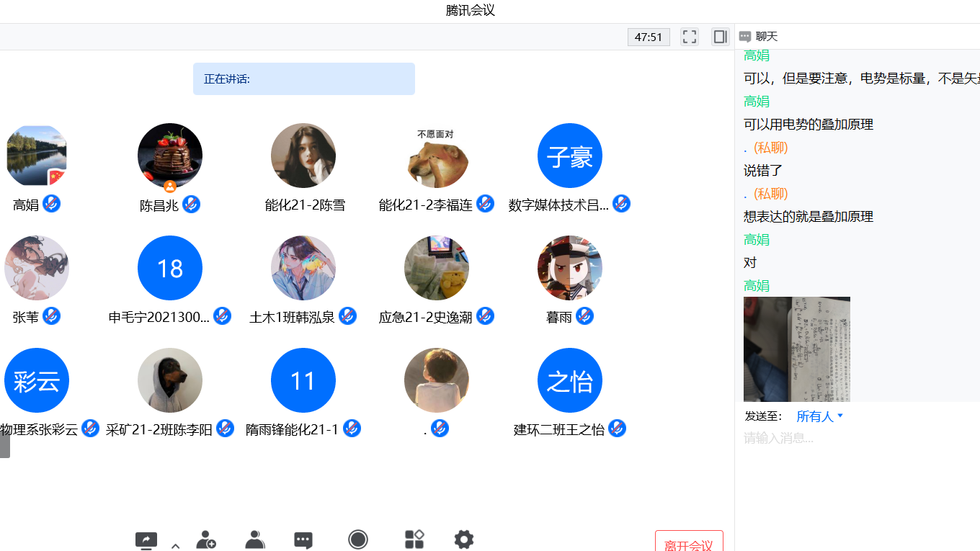
Task: Start recording with the record icon
Action: [x=358, y=539]
